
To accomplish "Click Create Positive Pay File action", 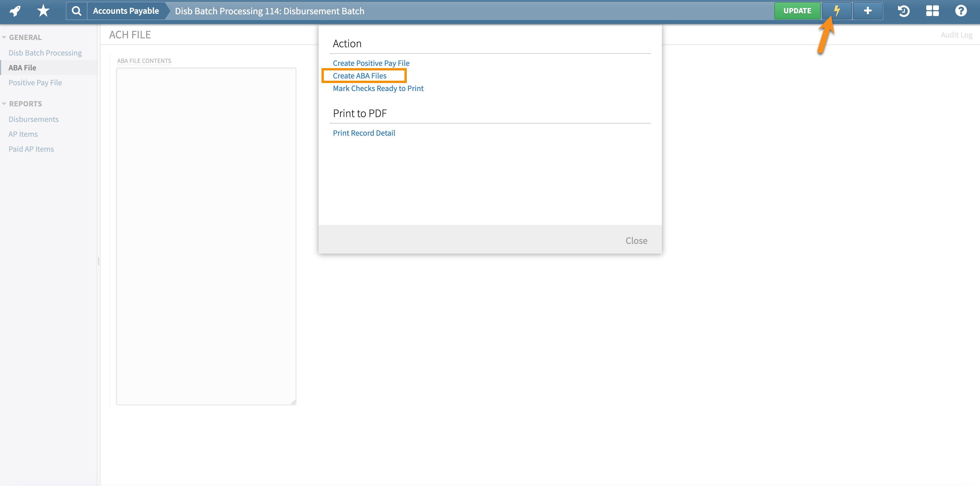I will click(x=371, y=63).
